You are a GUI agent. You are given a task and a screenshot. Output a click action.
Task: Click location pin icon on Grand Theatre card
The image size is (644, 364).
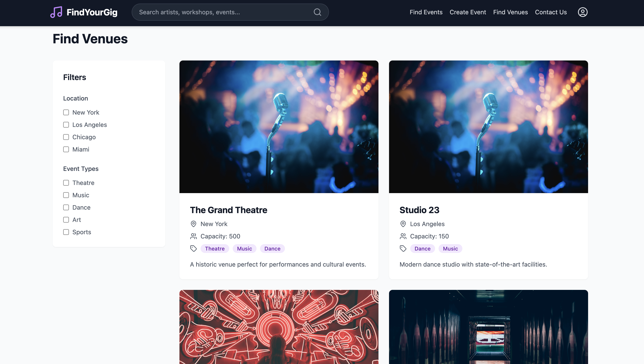[x=193, y=224]
